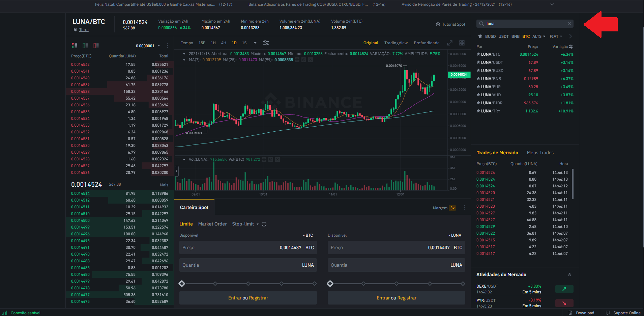
Task: Remove the MA indicator
Action: click(x=311, y=60)
